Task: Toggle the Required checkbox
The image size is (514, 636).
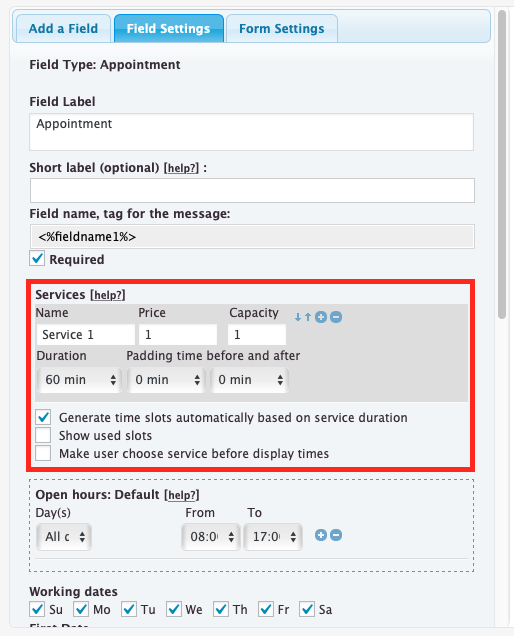Action: click(37, 258)
